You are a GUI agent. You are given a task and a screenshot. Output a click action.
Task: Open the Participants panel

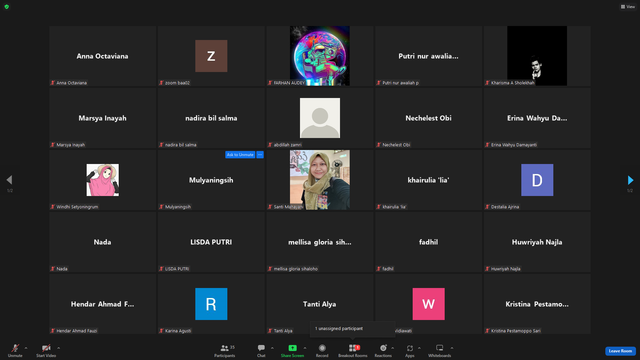[225, 350]
